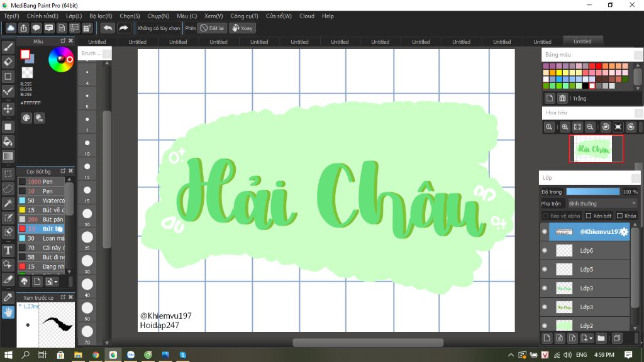Image resolution: width=644 pixels, height=362 pixels.
Task: Select the Move tool
Action: point(8,109)
